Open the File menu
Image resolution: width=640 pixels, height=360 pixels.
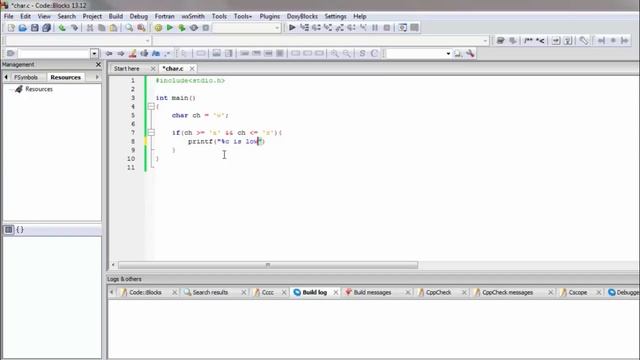[9, 16]
